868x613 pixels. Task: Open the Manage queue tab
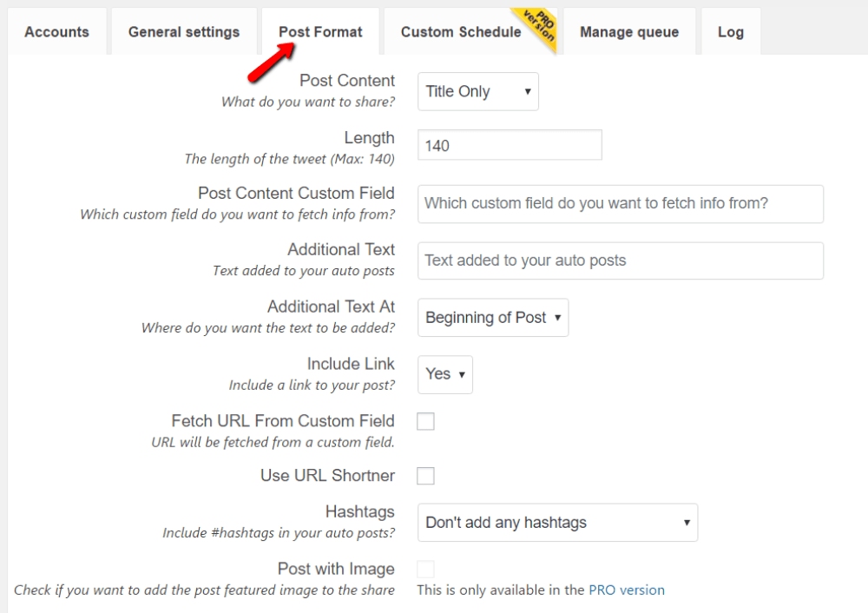(629, 31)
